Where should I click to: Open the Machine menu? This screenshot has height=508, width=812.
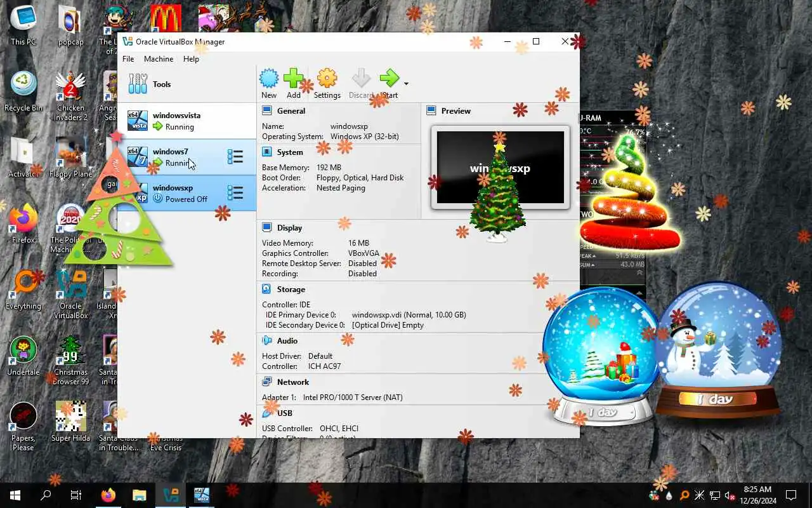159,58
